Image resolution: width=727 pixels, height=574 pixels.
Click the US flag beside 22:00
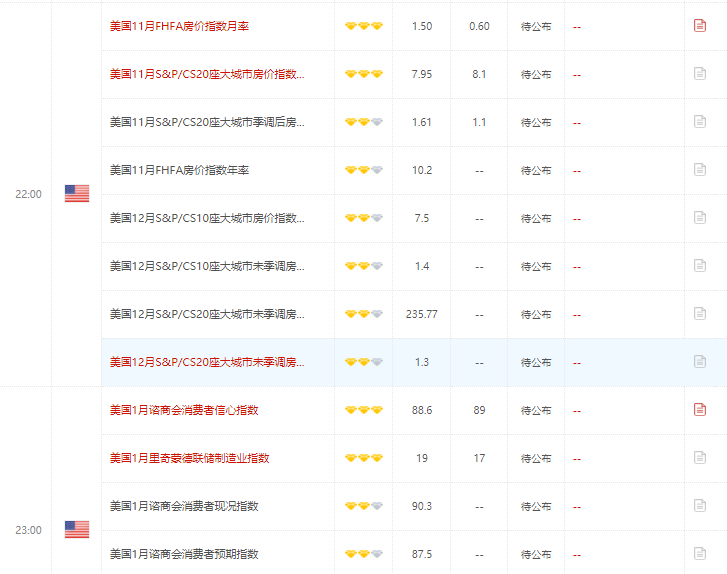(77, 194)
